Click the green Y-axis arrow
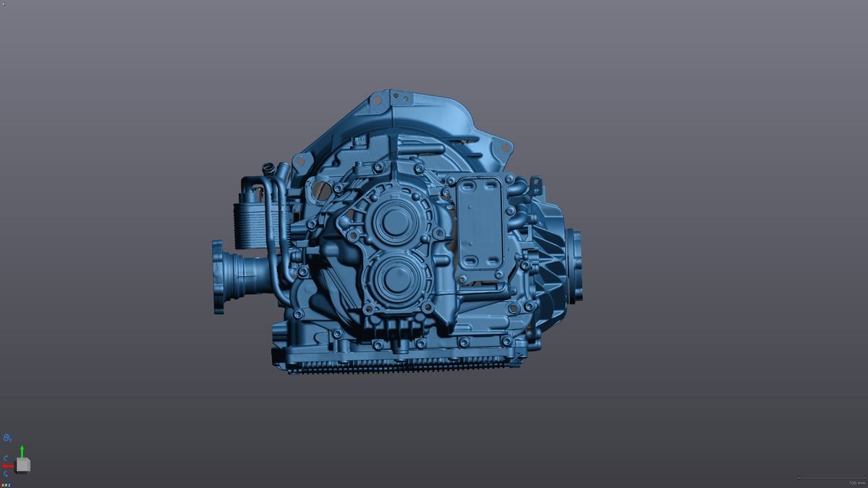The width and height of the screenshot is (868, 488). (22, 451)
